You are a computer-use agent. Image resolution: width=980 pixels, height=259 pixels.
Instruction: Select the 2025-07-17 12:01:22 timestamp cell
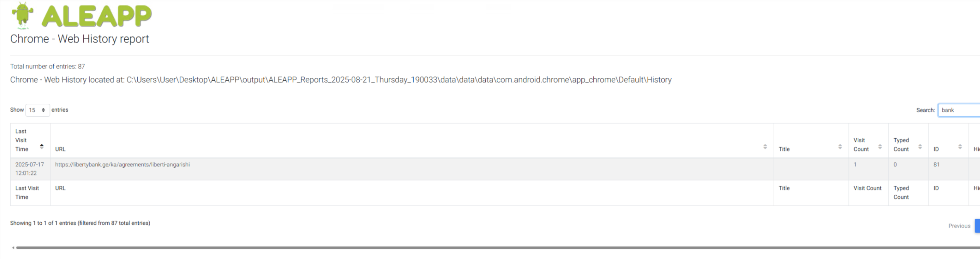point(30,169)
